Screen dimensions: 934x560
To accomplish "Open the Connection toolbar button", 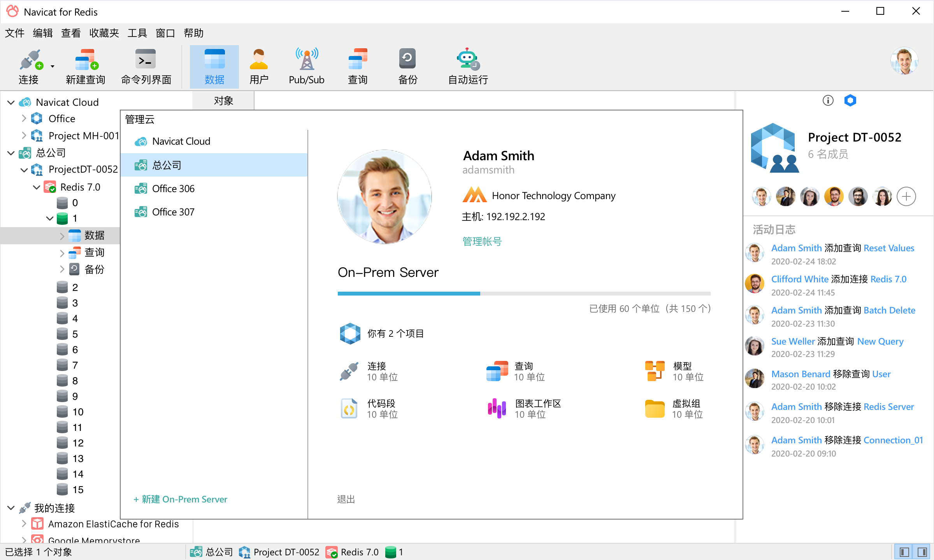I will (29, 67).
